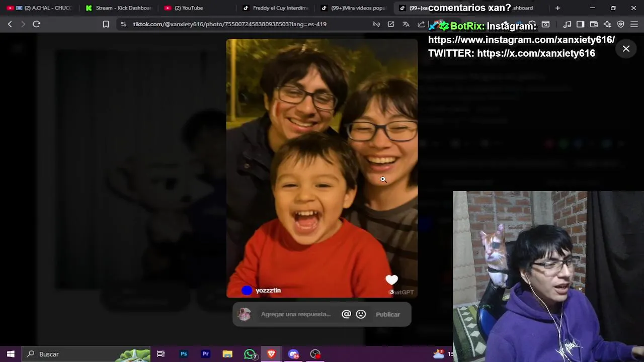Viewport: 644px width, 362px height.
Task: Open the yozzztin profile avatar
Action: tap(247, 291)
